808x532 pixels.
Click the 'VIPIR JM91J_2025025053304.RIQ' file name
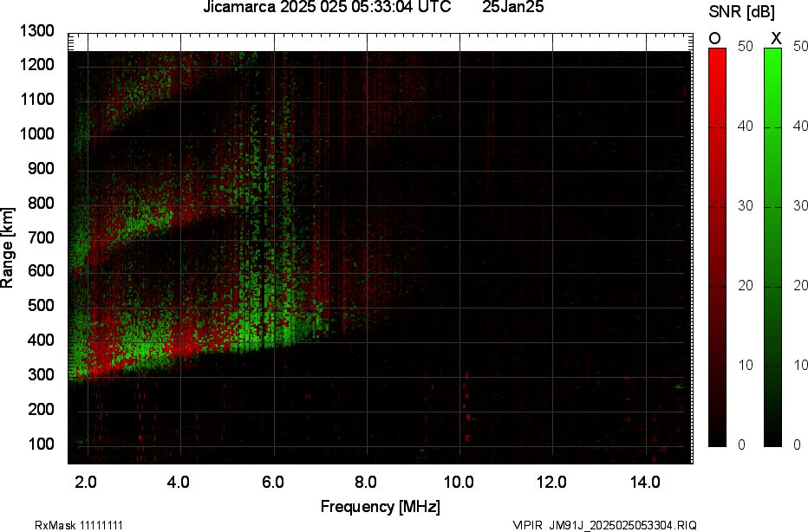pyautogui.click(x=605, y=525)
